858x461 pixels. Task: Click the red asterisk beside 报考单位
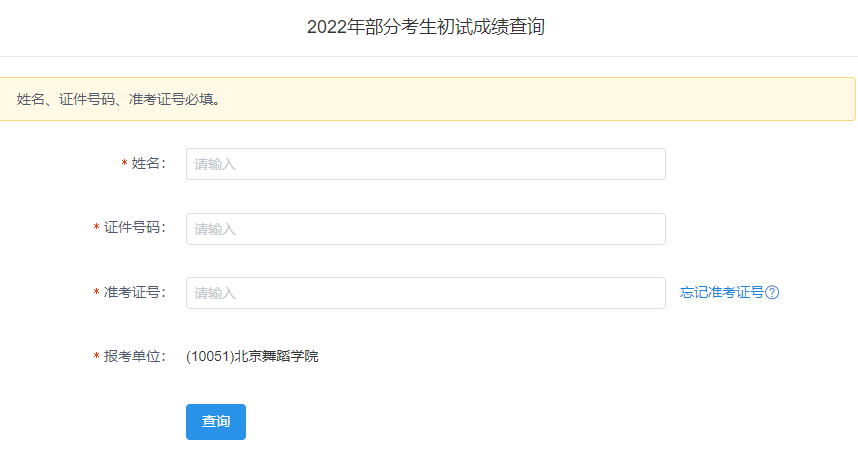[x=96, y=357]
